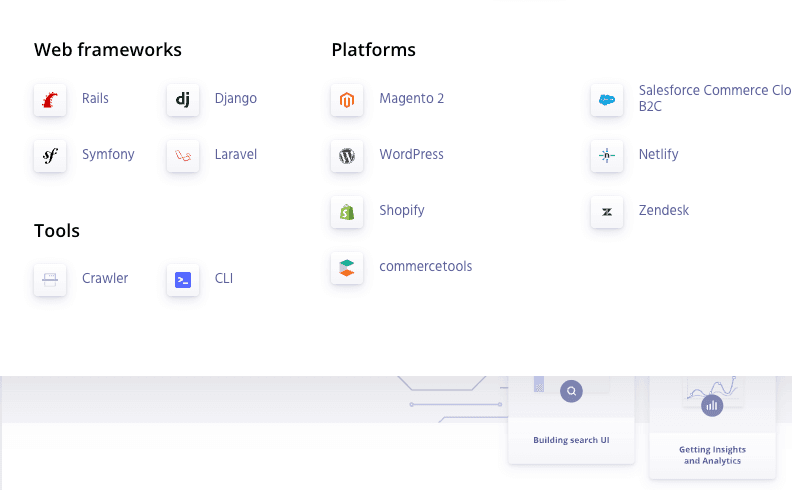Open the Django link
Viewport: 792px width, 490px height.
point(236,99)
